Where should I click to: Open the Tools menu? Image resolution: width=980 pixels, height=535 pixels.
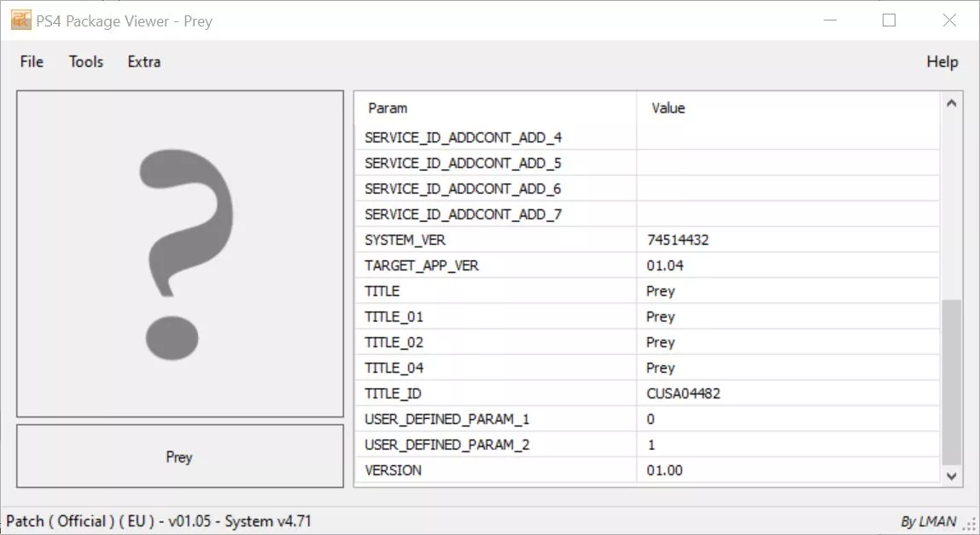pos(86,61)
